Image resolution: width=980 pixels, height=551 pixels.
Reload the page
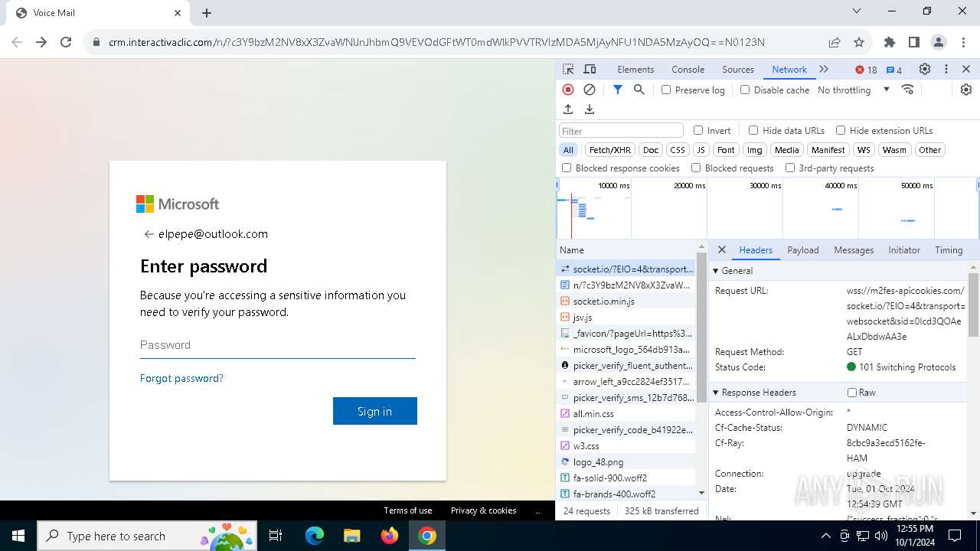(66, 42)
